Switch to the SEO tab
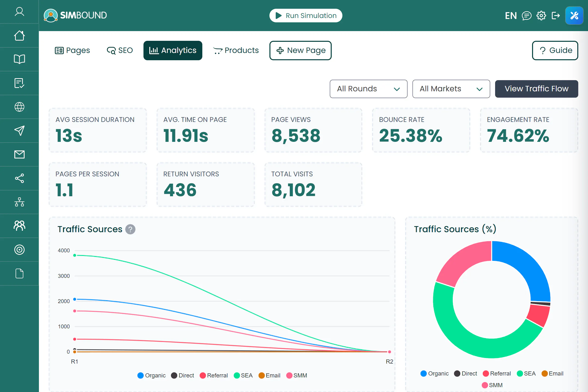The height and width of the screenshot is (392, 588). 120,51
